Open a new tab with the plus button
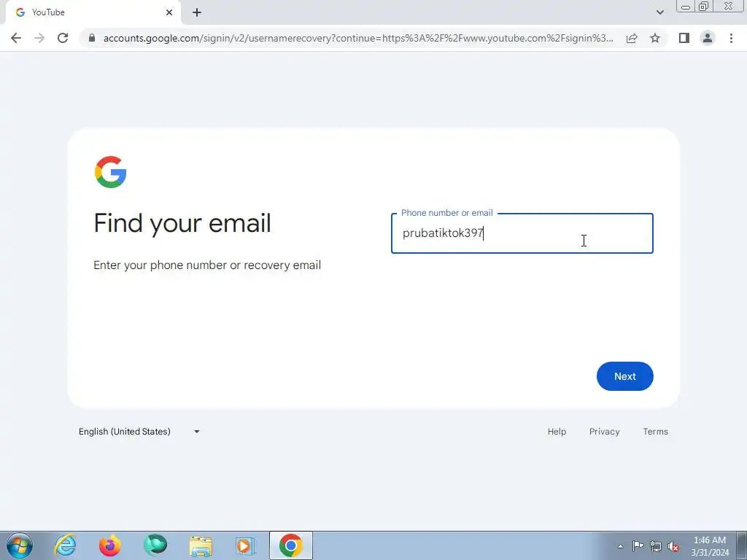 point(197,13)
